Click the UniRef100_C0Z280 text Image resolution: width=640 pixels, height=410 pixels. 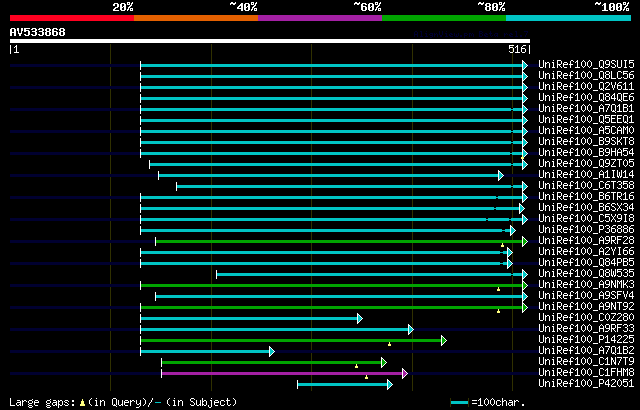(x=586, y=318)
